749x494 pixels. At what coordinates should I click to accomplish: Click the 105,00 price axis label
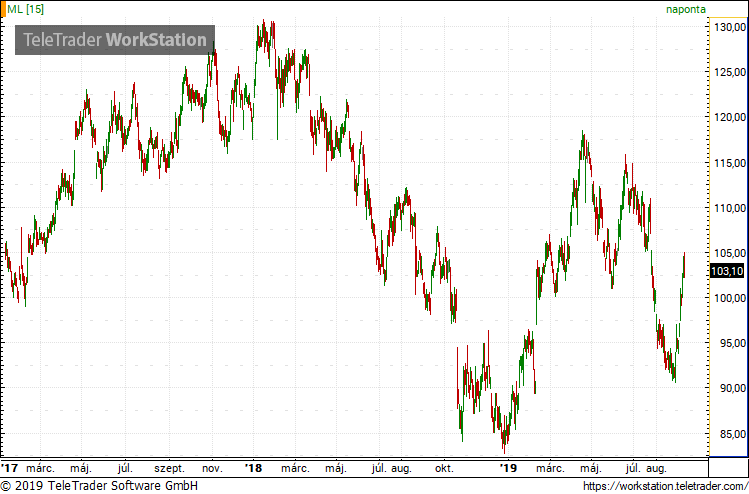pos(729,253)
